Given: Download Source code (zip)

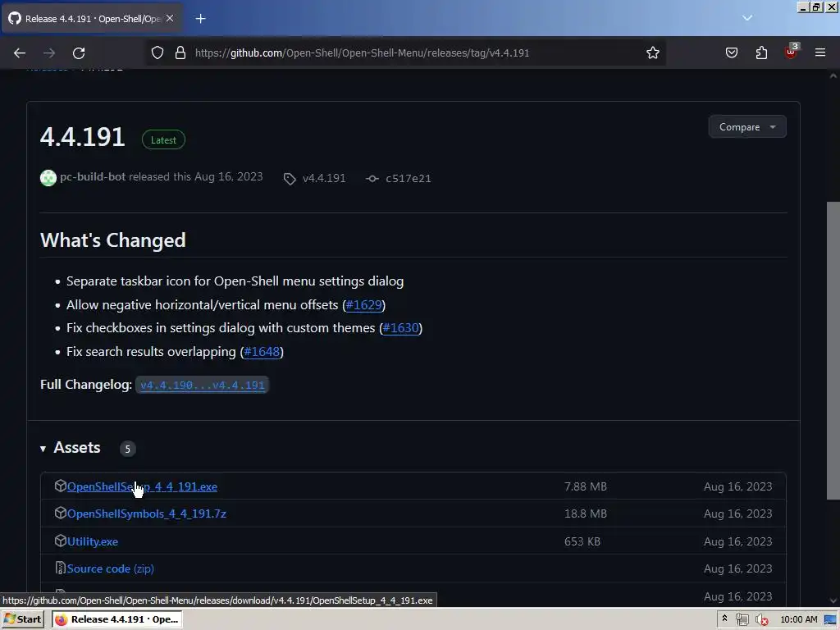Looking at the screenshot, I should click(111, 569).
